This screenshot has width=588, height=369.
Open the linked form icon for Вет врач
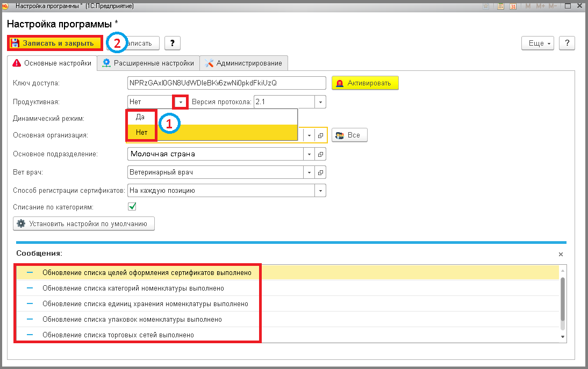tap(321, 172)
